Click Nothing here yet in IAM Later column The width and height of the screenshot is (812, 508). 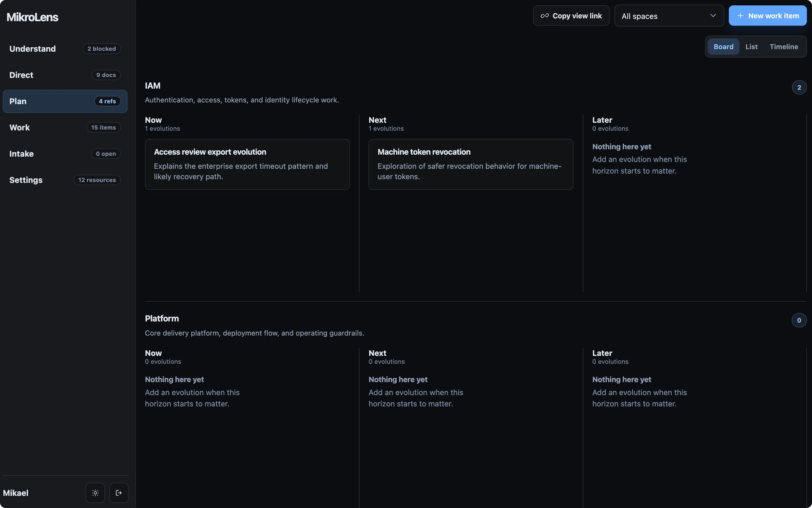621,146
